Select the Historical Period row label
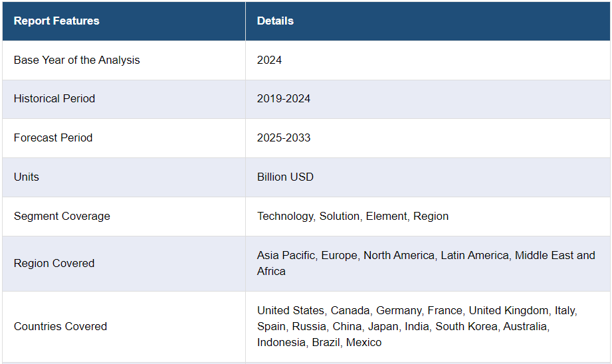612x364 pixels. click(54, 98)
